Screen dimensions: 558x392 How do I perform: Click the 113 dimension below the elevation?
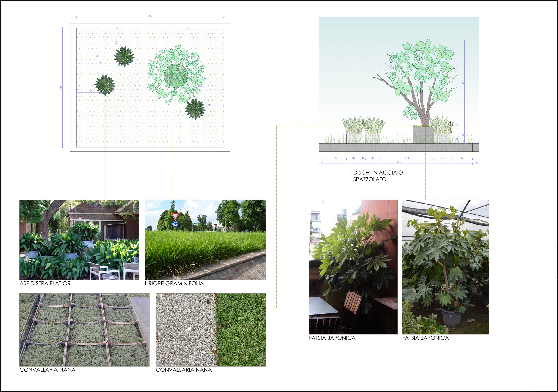click(407, 158)
